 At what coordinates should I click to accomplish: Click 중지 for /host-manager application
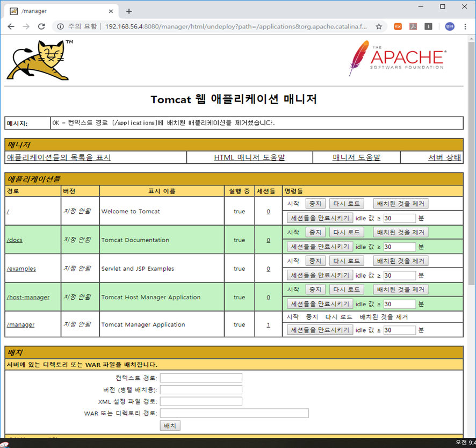pyautogui.click(x=315, y=289)
